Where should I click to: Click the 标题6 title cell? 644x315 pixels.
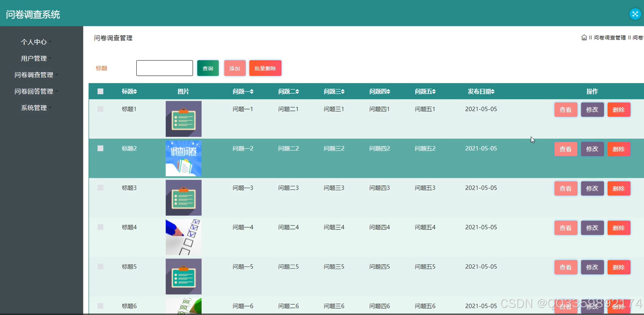coord(129,306)
